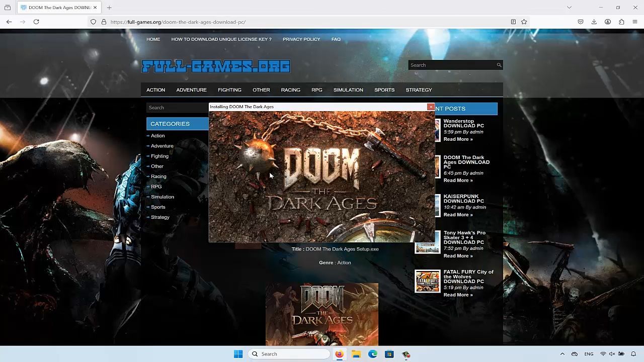Click Read More under Wanderstop post
The image size is (644, 362).
click(458, 139)
